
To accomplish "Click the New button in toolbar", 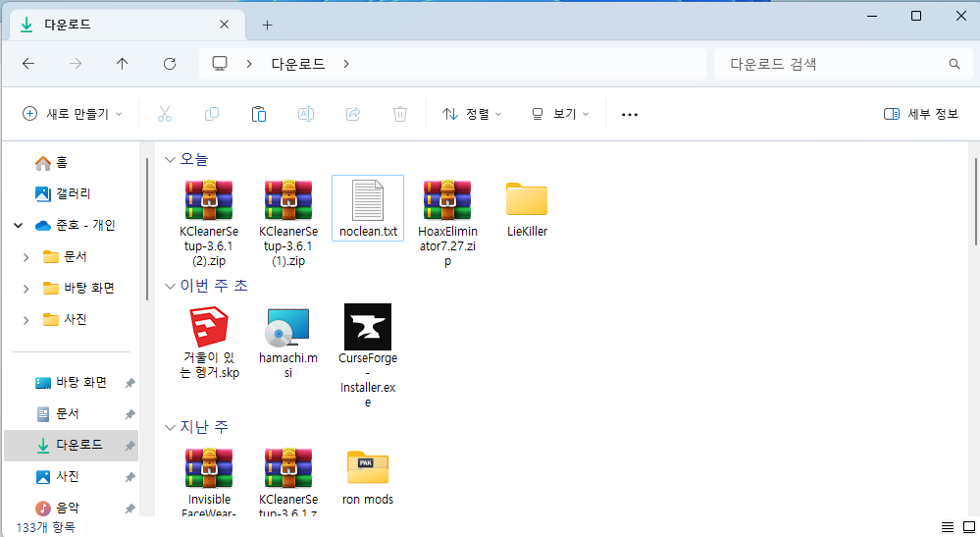I will click(73, 114).
